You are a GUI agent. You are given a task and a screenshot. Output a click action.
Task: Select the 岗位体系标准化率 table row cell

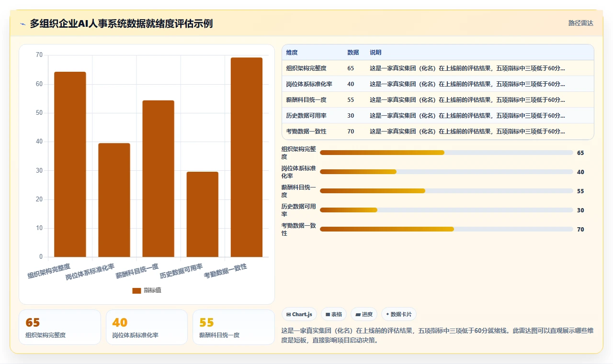[x=309, y=84]
